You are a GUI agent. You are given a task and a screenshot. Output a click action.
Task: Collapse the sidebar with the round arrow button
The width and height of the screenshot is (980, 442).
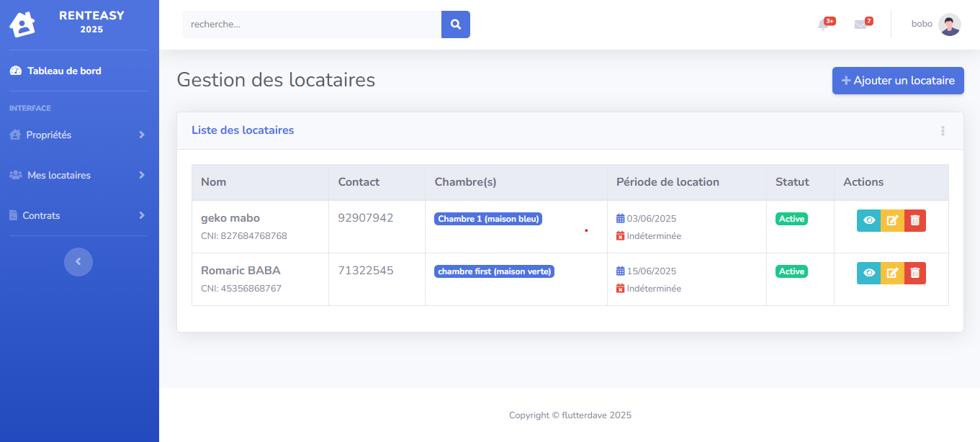[78, 261]
